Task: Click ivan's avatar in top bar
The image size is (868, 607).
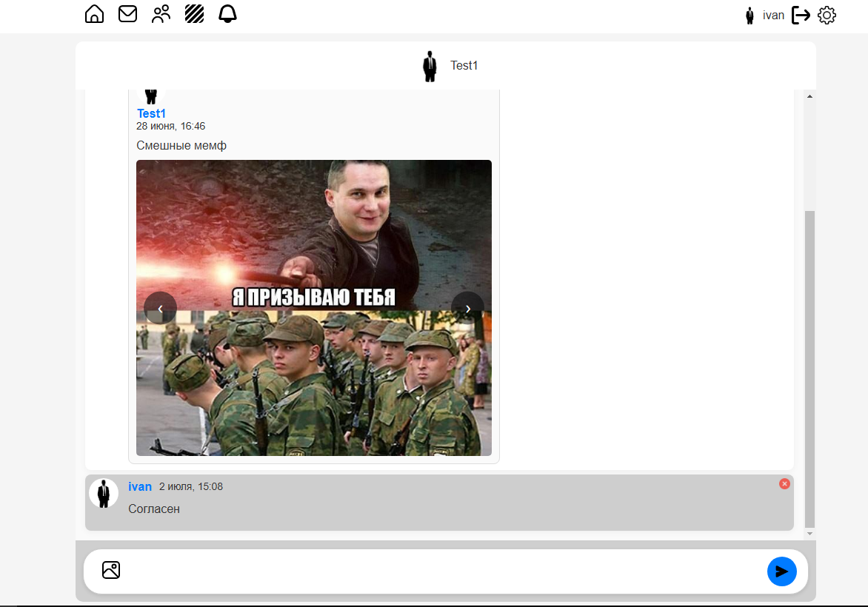Action: [x=750, y=16]
